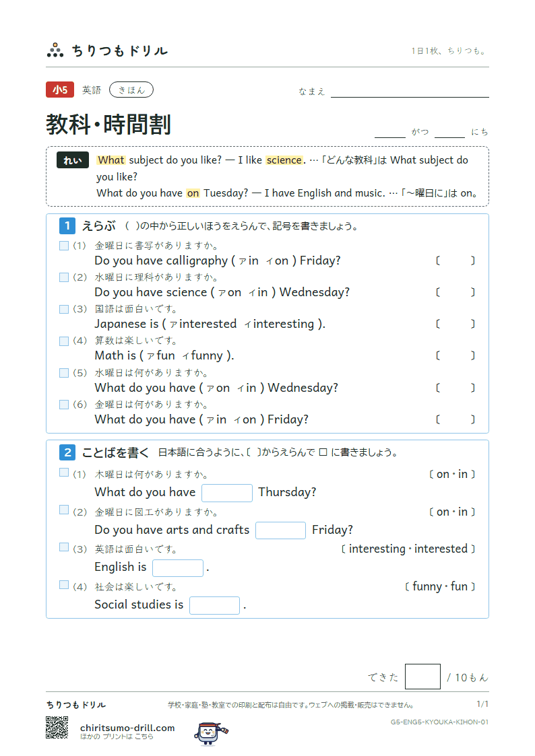The image size is (535, 756).
Task: Click section number 2 blue badge
Action: [x=67, y=452]
